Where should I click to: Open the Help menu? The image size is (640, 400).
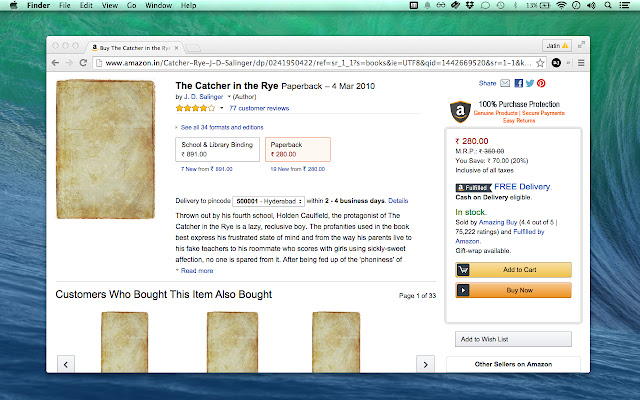[189, 5]
